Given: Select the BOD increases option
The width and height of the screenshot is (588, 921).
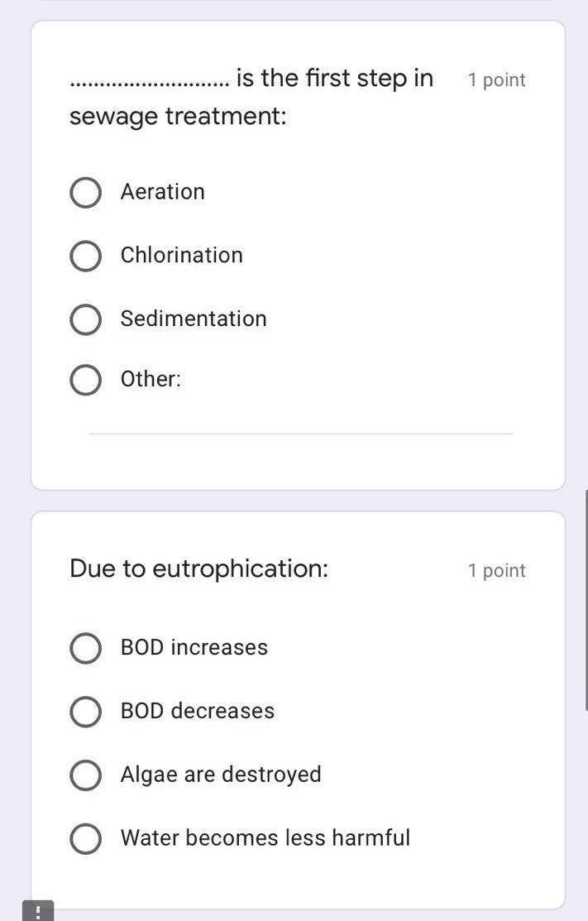Looking at the screenshot, I should 85,648.
